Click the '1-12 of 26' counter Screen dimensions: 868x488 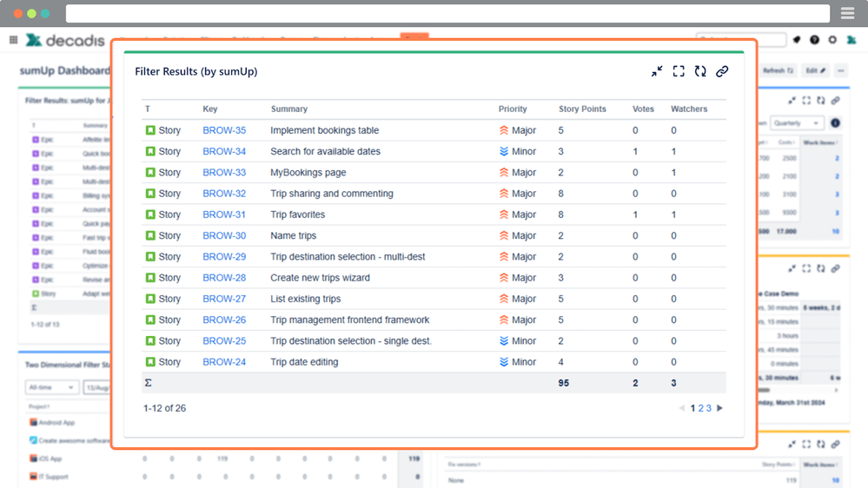[164, 408]
